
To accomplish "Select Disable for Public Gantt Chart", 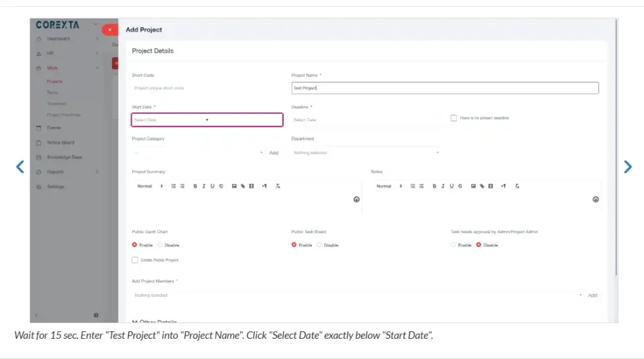I will coord(160,245).
